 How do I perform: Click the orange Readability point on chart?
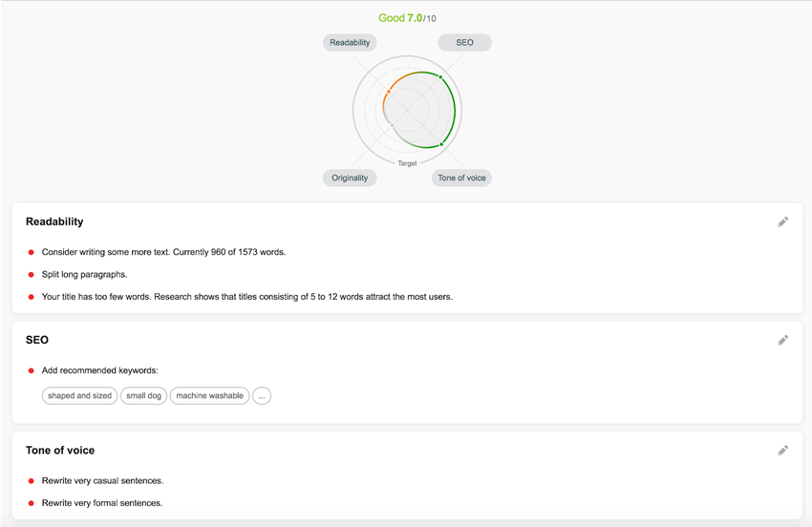pyautogui.click(x=388, y=92)
